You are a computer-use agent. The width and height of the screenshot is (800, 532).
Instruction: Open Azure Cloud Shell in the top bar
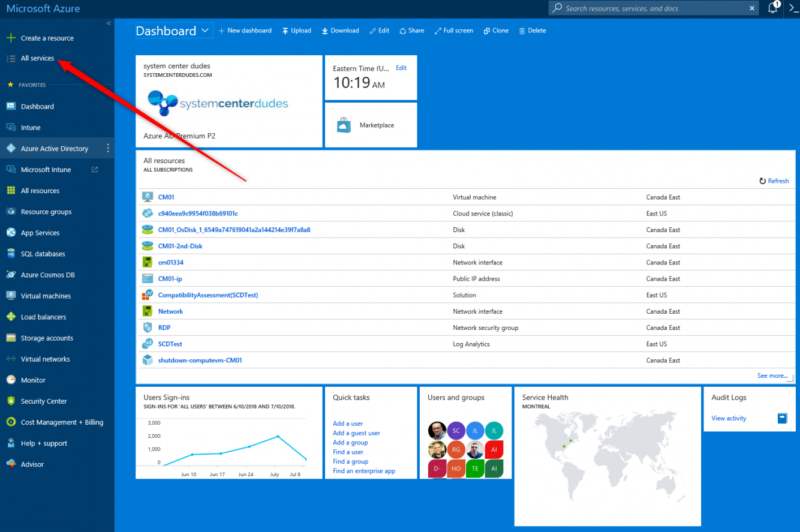click(792, 9)
